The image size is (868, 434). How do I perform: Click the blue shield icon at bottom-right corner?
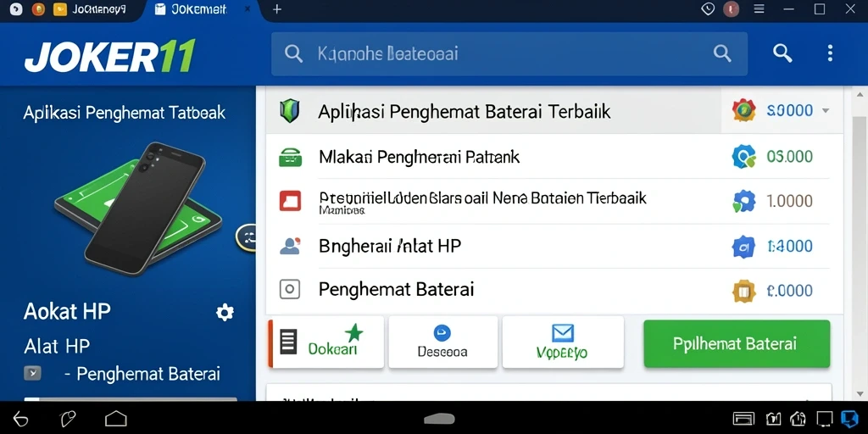coord(849,419)
